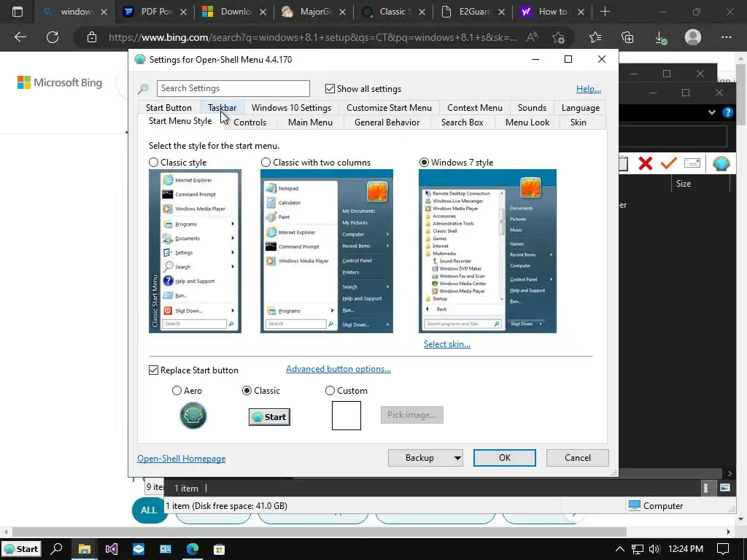
Task: Choose Custom start button radio
Action: [x=330, y=391]
